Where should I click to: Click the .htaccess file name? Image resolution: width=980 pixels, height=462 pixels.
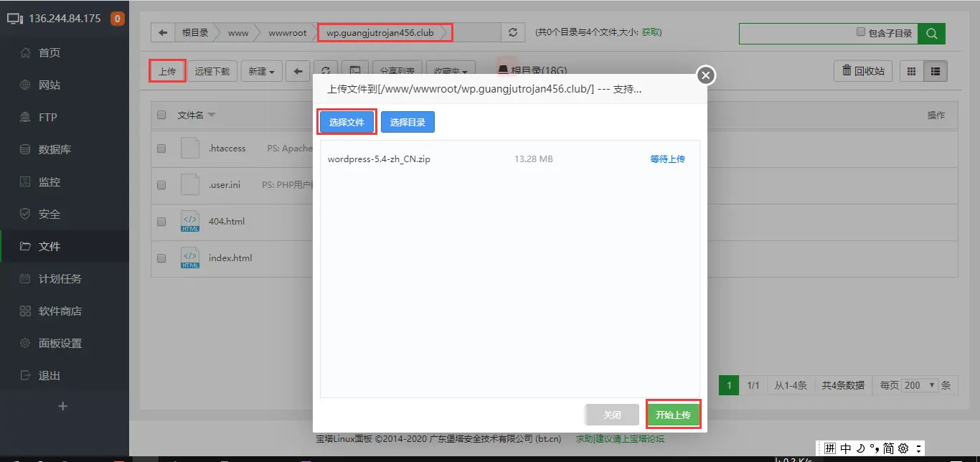(227, 148)
